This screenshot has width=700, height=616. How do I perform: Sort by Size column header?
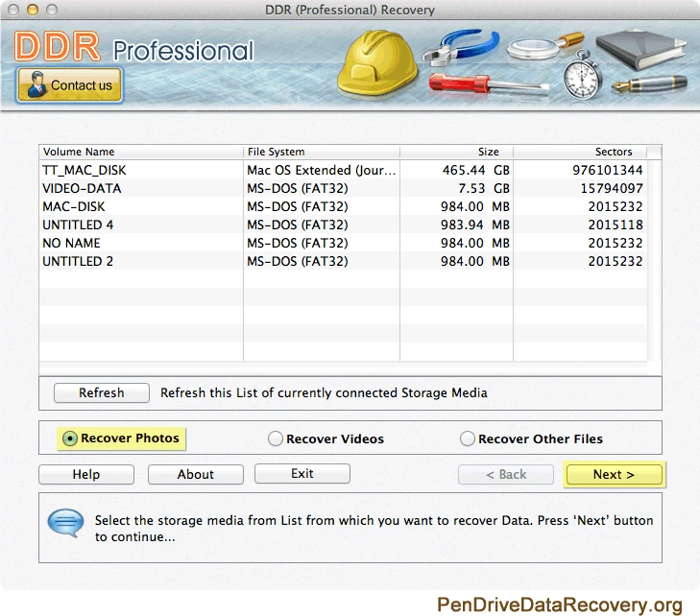tap(456, 152)
